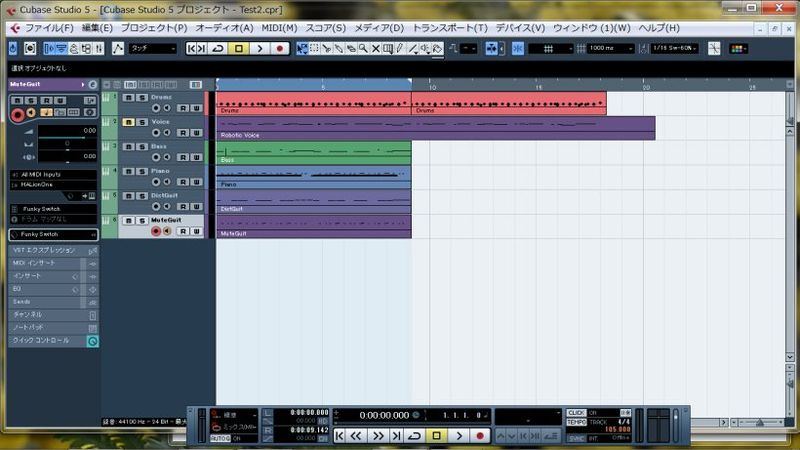800x450 pixels.
Task: Expand Sends inspector section
Action: (54, 302)
